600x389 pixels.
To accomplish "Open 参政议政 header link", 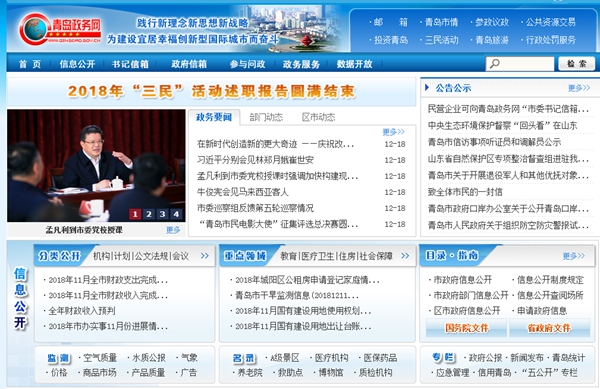I will tap(492, 22).
